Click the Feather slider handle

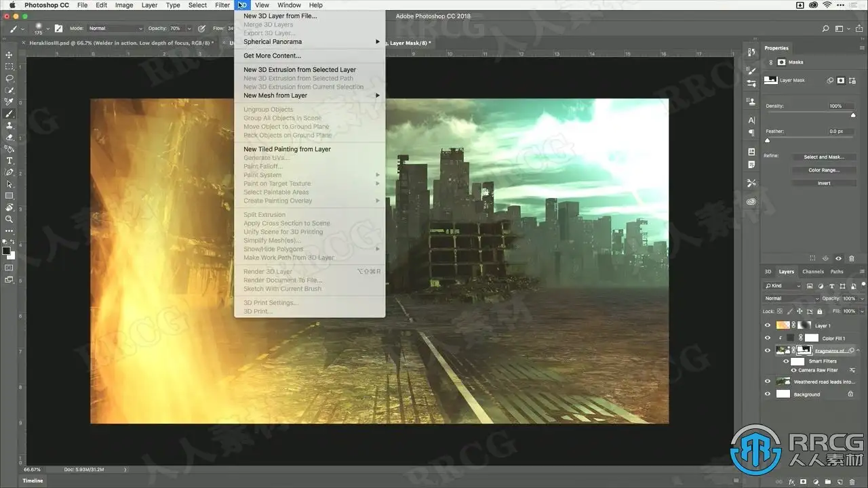pos(767,140)
